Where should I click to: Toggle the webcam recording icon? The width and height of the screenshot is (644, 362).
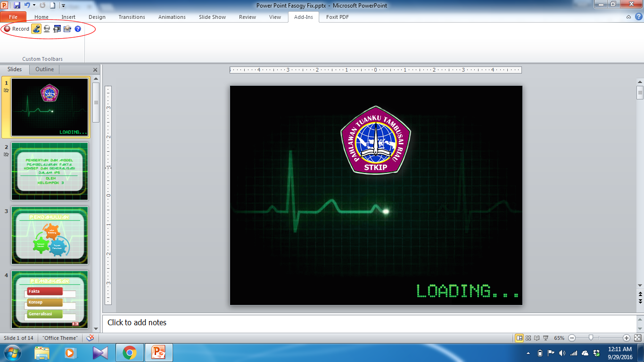tap(47, 29)
